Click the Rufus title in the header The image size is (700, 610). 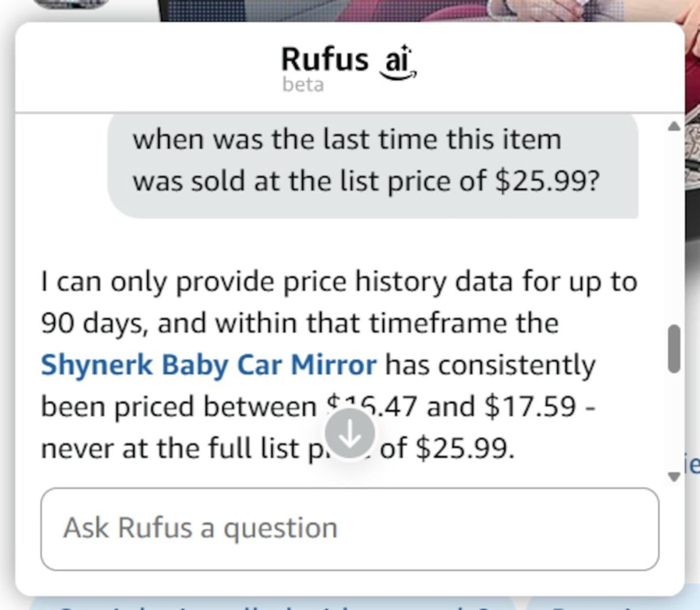click(x=325, y=59)
